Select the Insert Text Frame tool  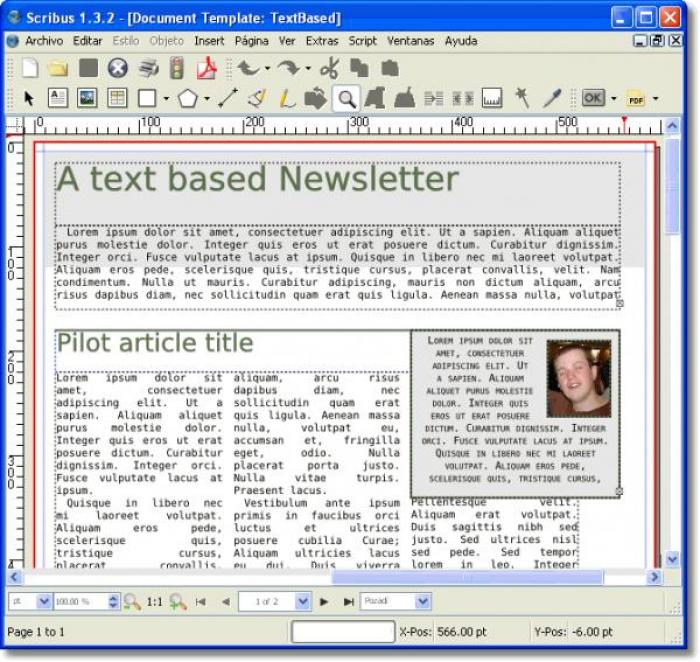pos(58,98)
